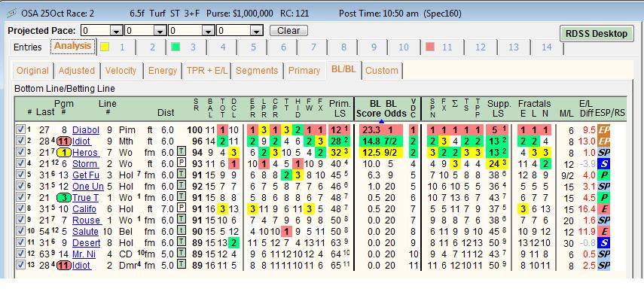Toggle the row 3 Heros checkbox

(x=20, y=152)
